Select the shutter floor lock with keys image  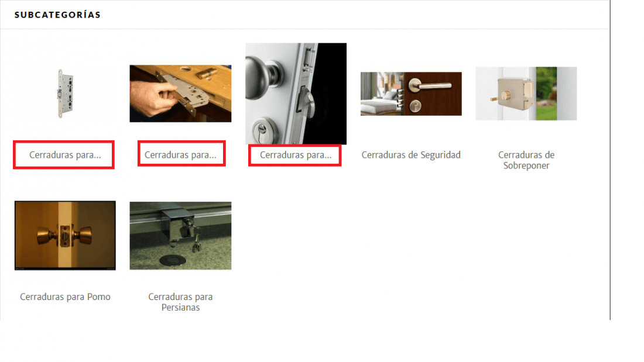click(x=180, y=236)
